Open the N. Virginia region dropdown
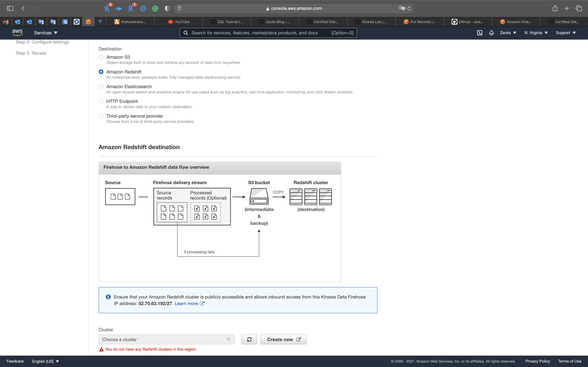 click(536, 33)
